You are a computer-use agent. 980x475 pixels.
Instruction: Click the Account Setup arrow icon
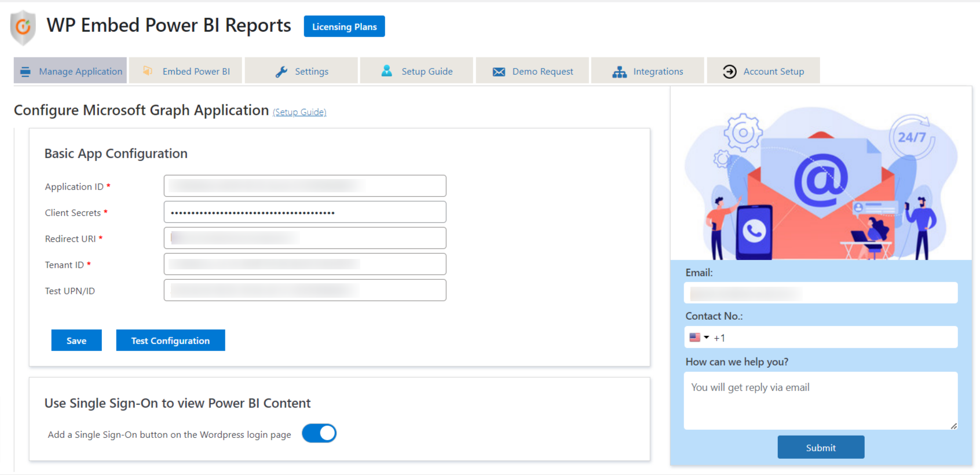click(729, 71)
